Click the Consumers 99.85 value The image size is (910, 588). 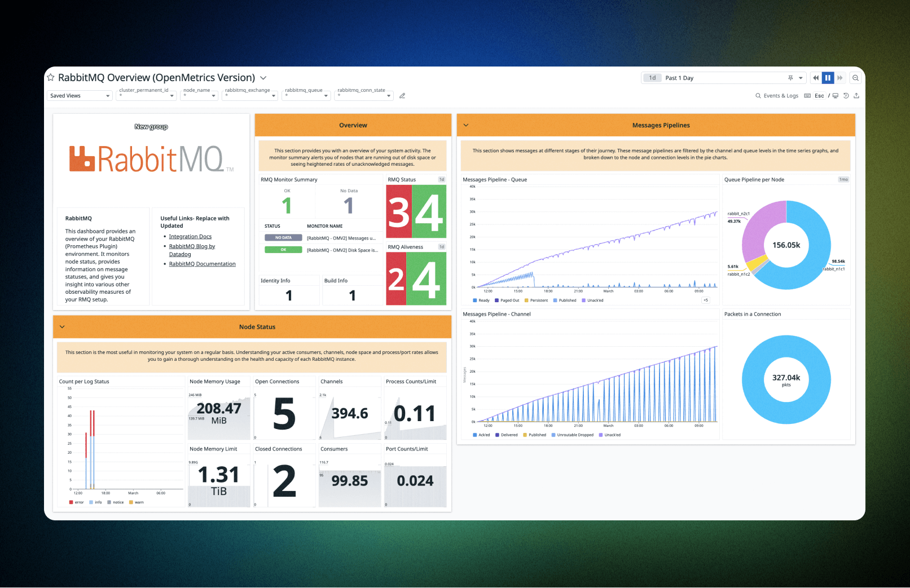pyautogui.click(x=350, y=481)
